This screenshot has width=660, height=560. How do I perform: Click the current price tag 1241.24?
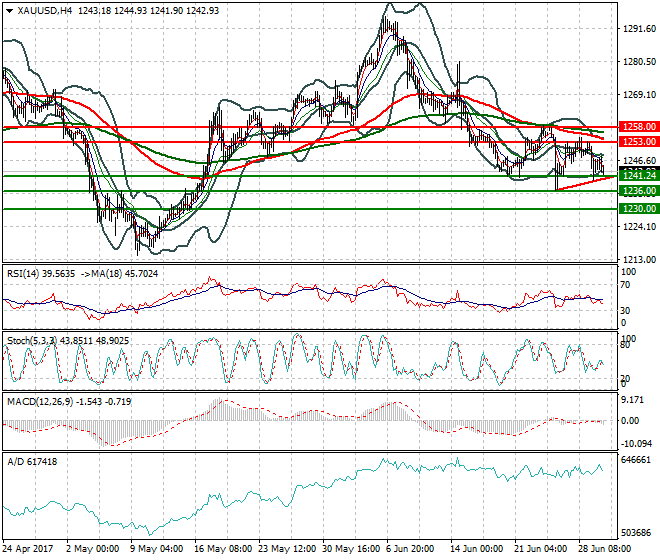[637, 175]
